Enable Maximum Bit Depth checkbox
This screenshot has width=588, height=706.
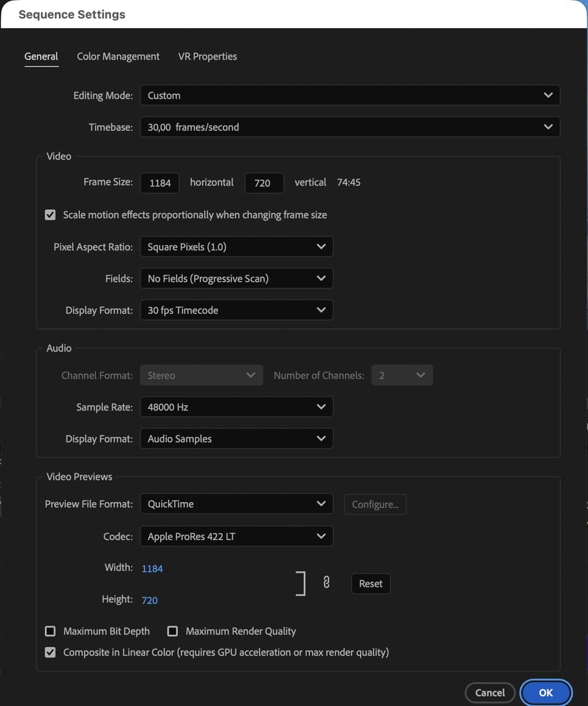coord(50,631)
